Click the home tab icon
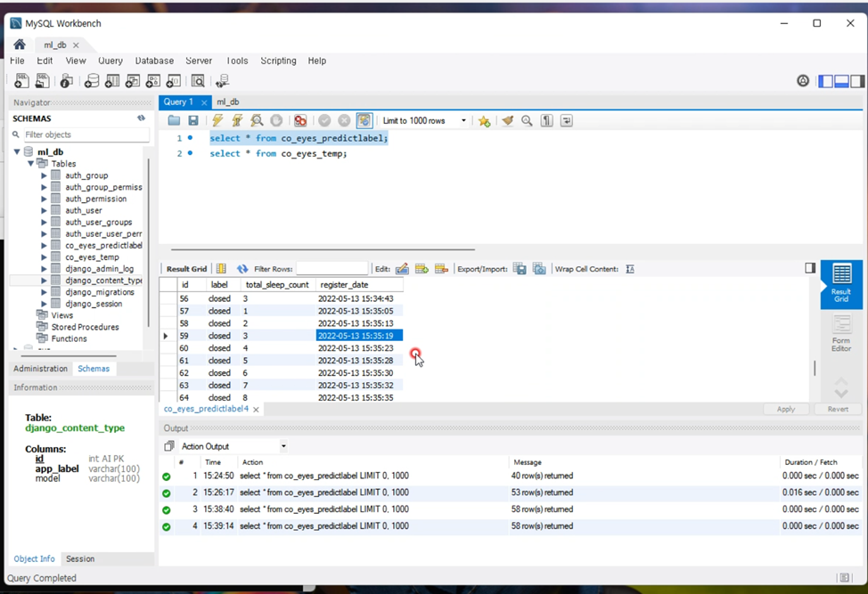Viewport: 868px width, 594px height. click(20, 45)
